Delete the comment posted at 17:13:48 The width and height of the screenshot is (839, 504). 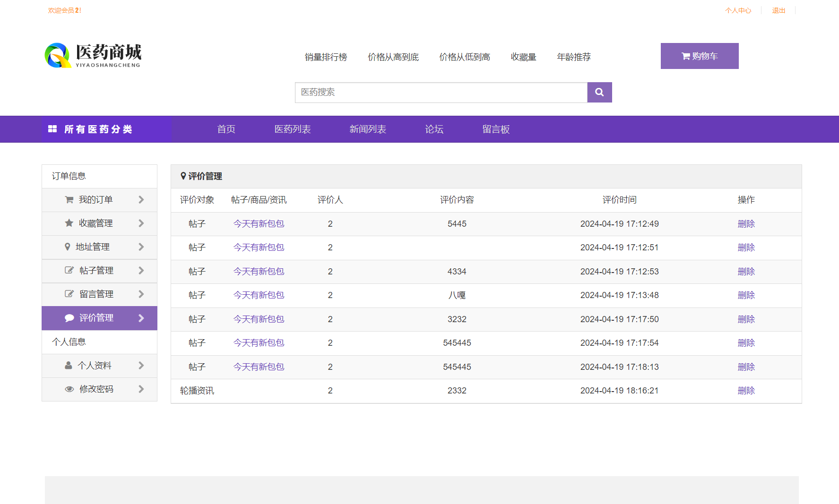pos(746,295)
